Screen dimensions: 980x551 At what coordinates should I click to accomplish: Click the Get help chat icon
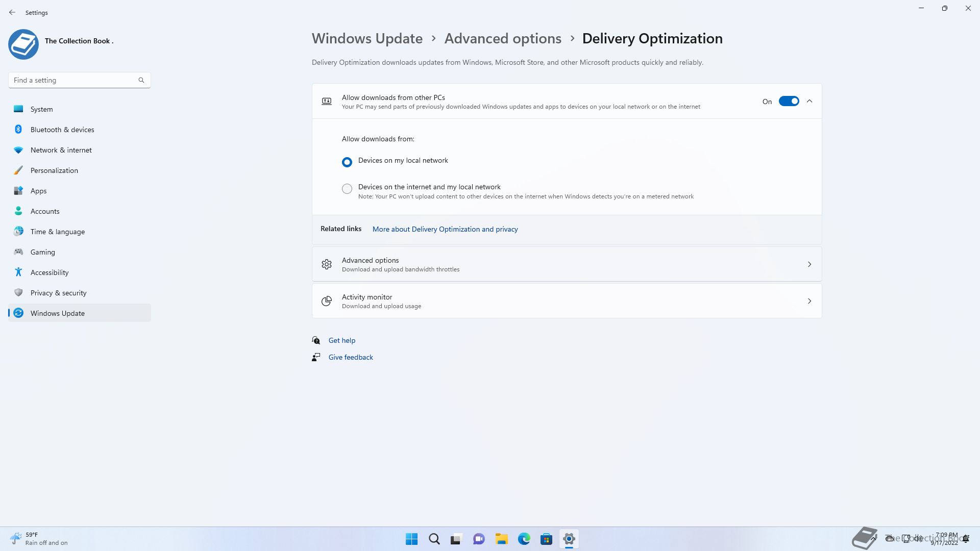point(316,340)
